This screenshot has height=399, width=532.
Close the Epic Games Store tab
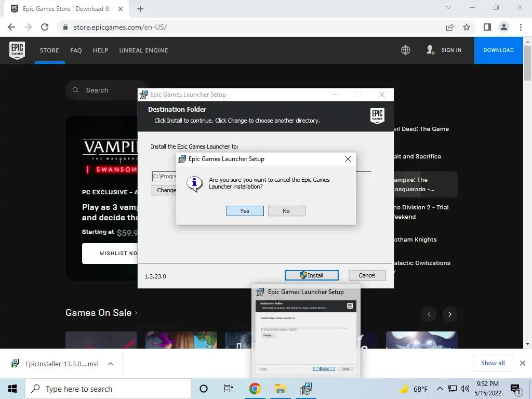pos(121,9)
